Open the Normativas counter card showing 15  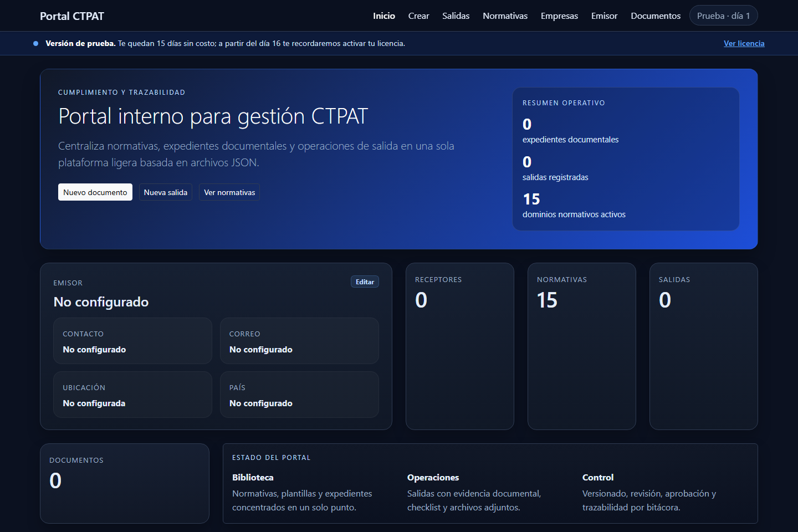click(582, 346)
